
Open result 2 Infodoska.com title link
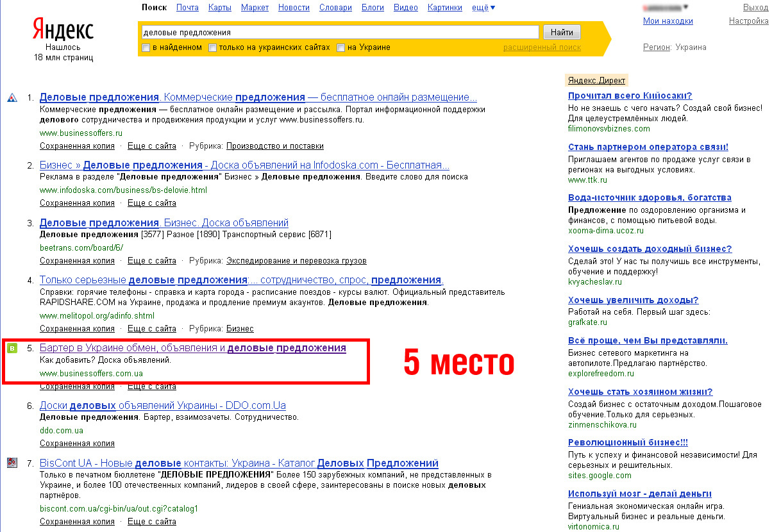[244, 165]
